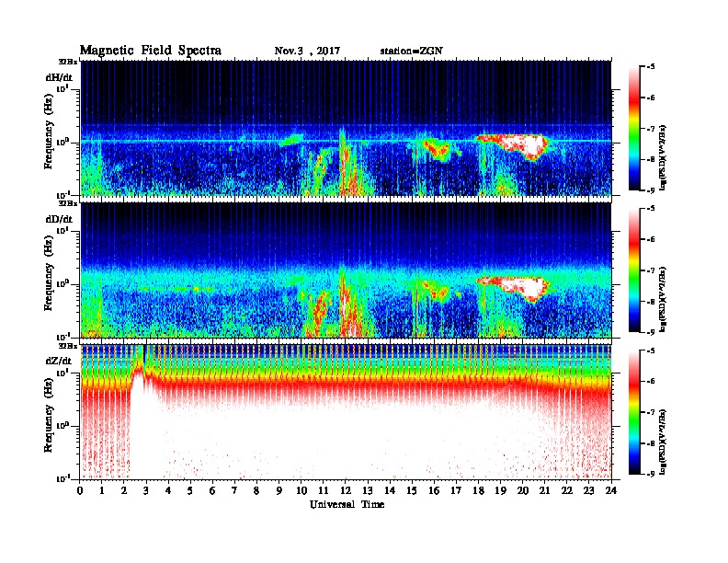Click the -5 tick on dH/dt color bar

pos(651,67)
